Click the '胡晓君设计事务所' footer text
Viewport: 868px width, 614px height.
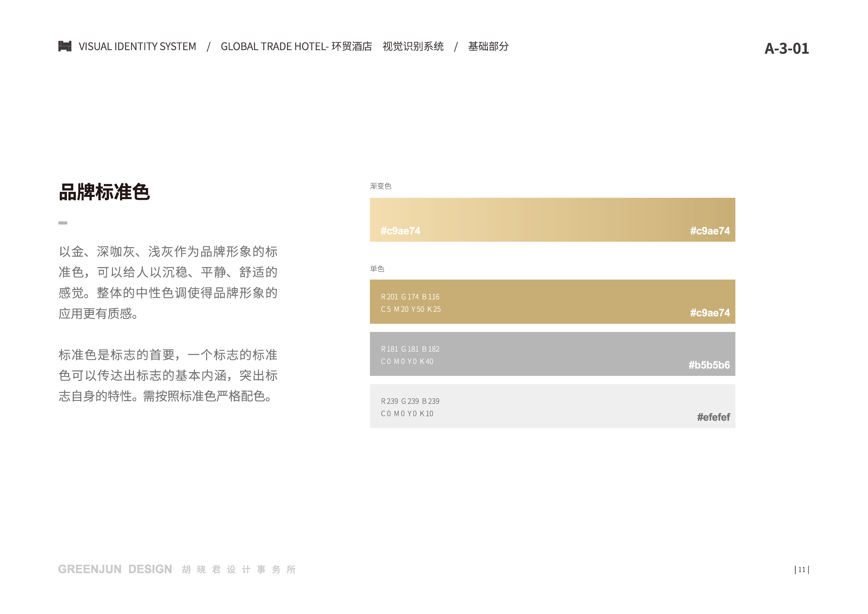pos(239,569)
